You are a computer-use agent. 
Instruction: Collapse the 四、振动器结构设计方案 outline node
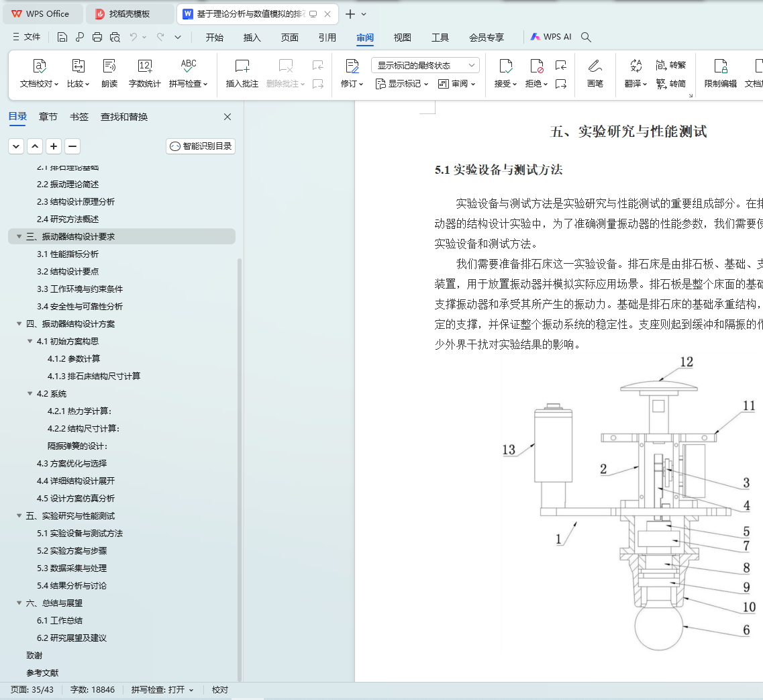coord(19,324)
